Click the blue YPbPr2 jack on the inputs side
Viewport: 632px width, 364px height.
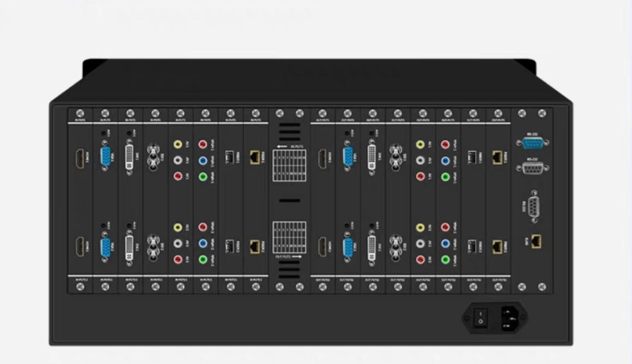point(202,243)
